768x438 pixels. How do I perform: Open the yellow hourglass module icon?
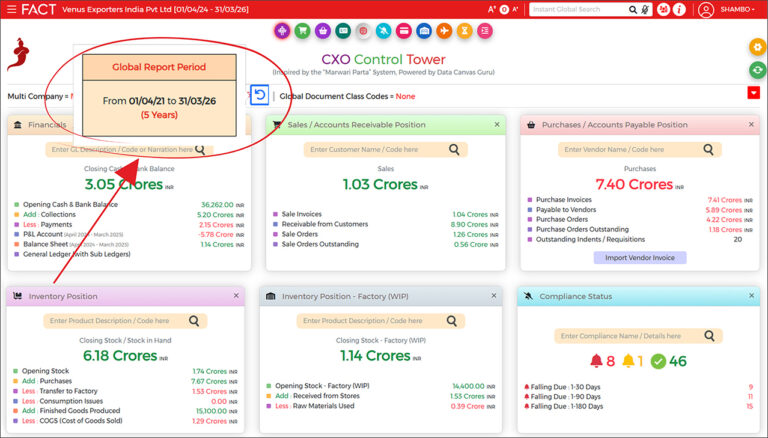click(464, 31)
